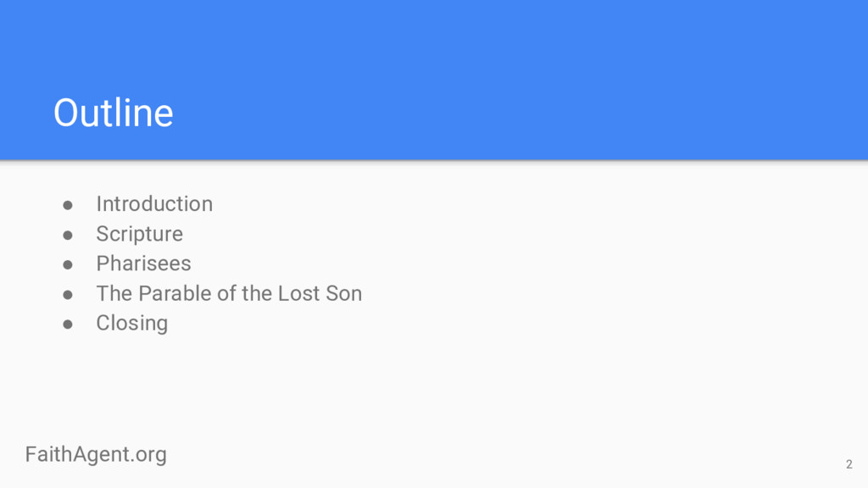Click the org suffix in the footer text

tap(151, 455)
